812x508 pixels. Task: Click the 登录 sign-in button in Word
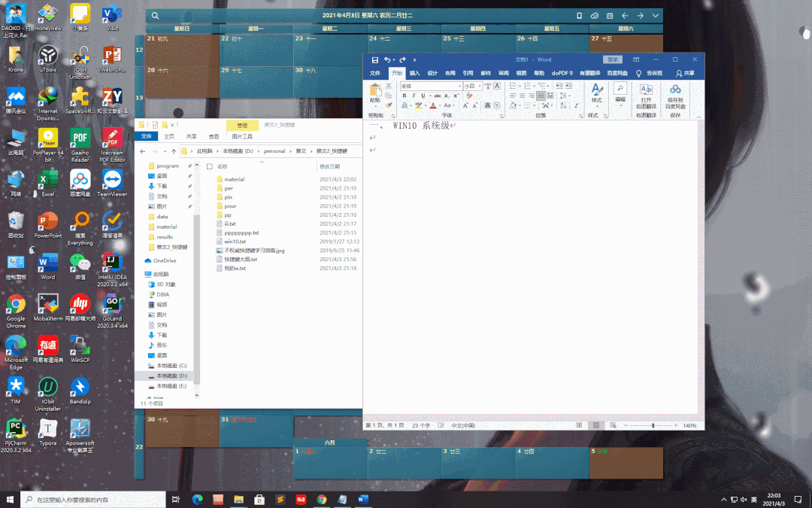613,59
